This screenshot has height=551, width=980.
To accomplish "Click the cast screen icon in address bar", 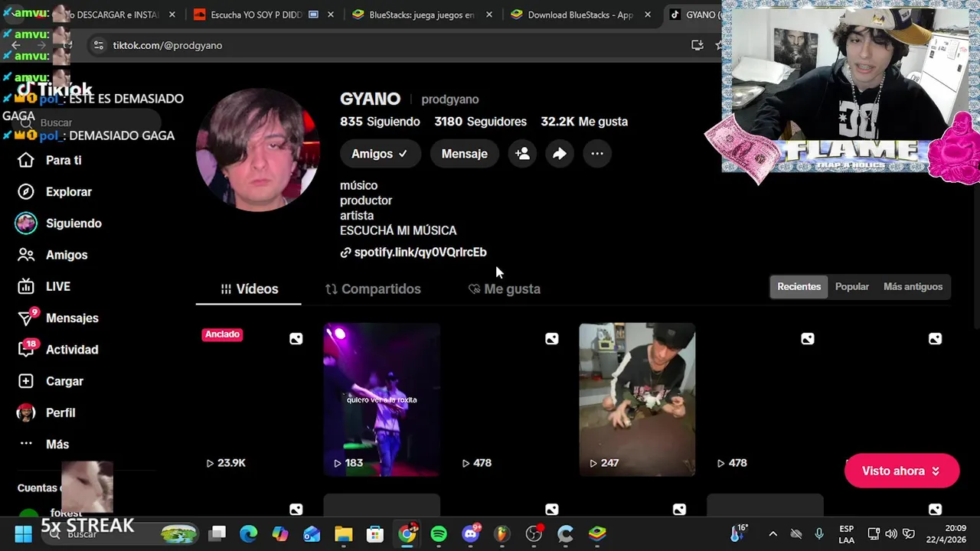I will pyautogui.click(x=697, y=45).
